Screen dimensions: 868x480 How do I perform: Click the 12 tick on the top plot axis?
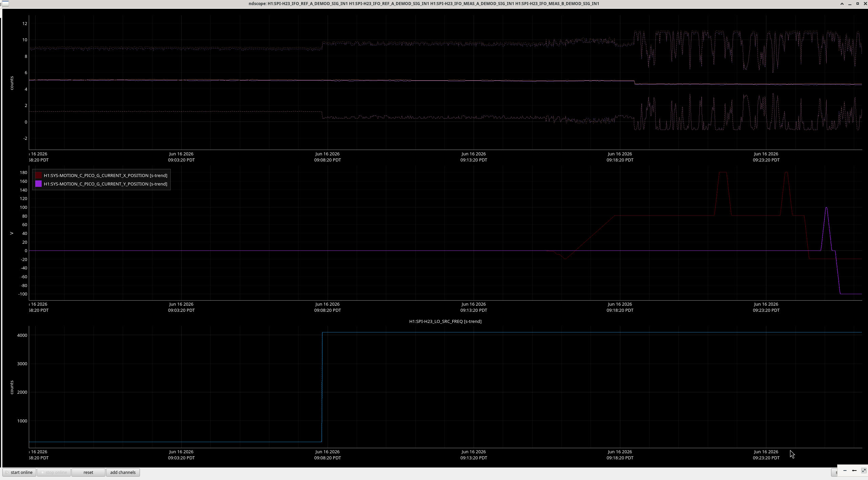click(x=25, y=23)
